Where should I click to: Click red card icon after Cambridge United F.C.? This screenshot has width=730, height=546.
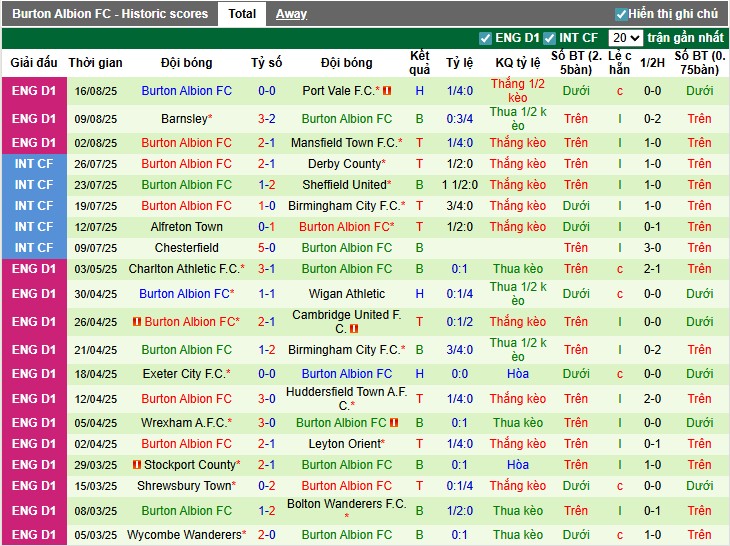354,329
